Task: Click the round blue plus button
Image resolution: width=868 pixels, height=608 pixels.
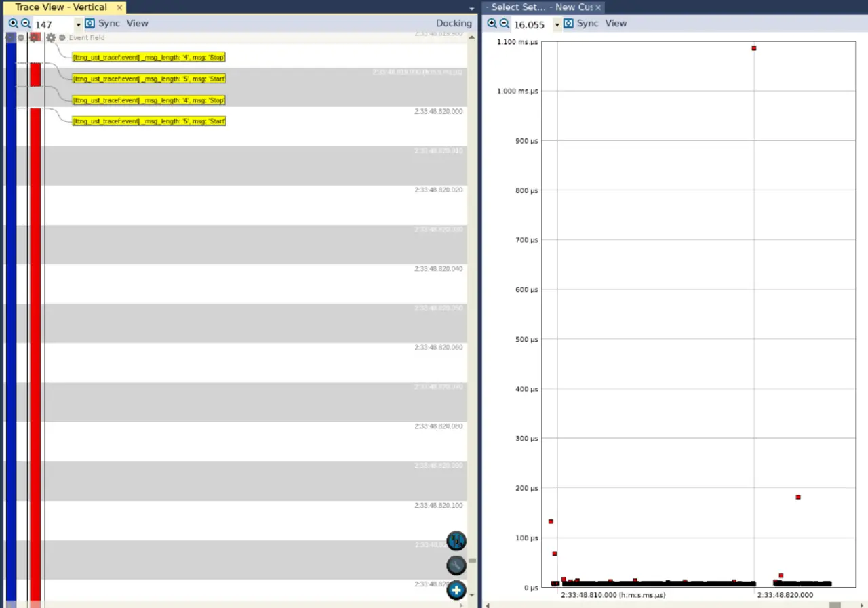Action: 456,590
